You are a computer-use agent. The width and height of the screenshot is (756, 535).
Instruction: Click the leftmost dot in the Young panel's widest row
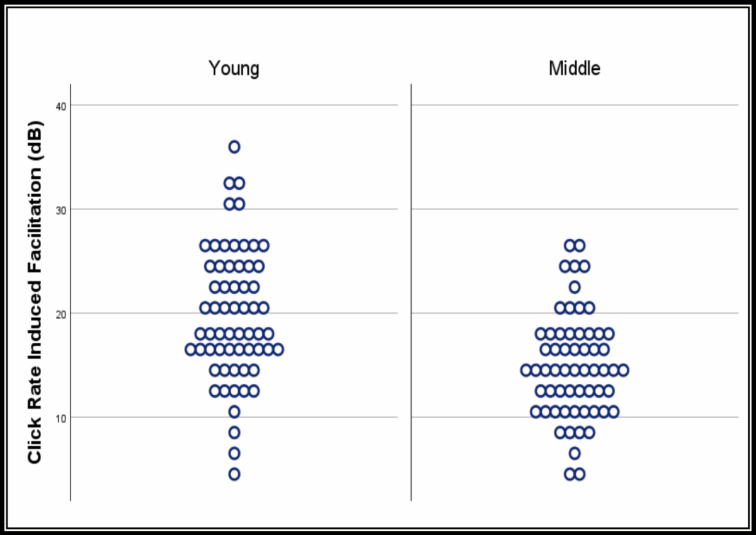click(x=191, y=349)
